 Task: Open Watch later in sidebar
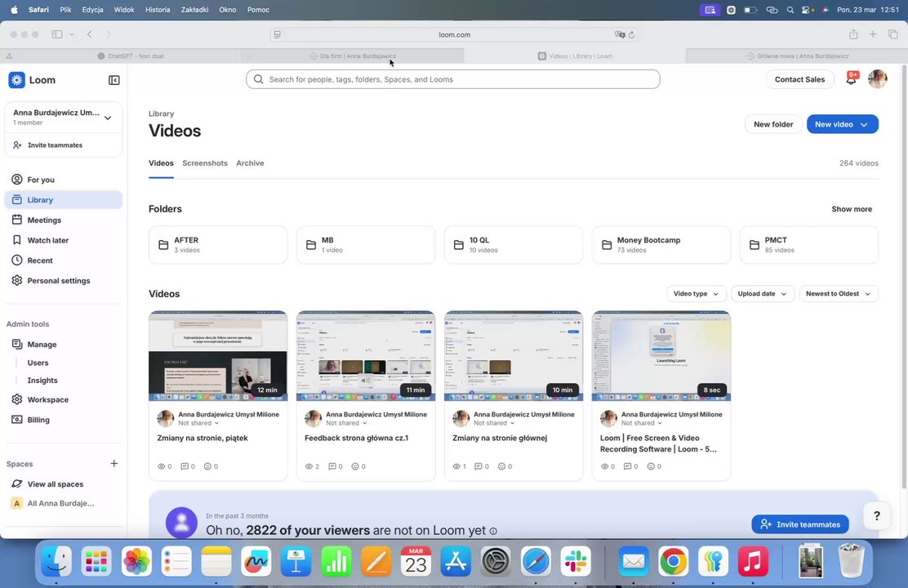pos(64,240)
